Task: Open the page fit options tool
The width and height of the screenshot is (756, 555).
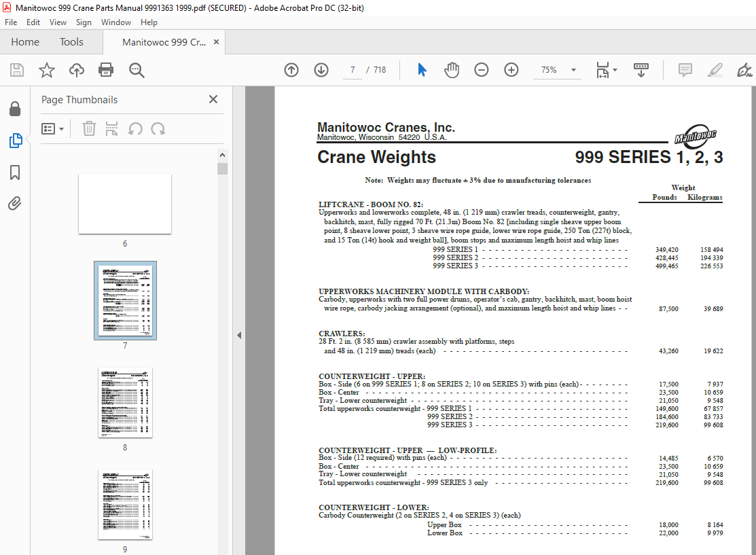Action: pyautogui.click(x=602, y=70)
